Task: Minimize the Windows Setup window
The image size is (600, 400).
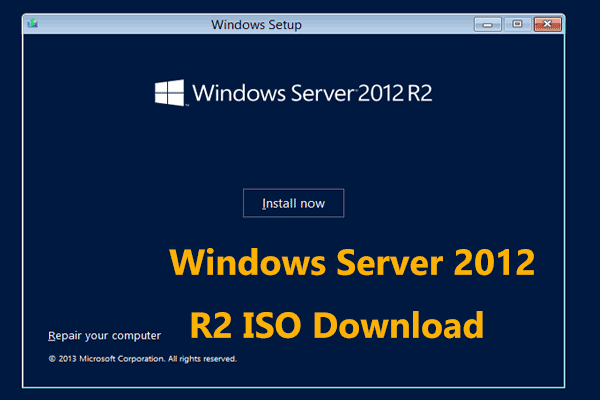Action: pos(488,24)
